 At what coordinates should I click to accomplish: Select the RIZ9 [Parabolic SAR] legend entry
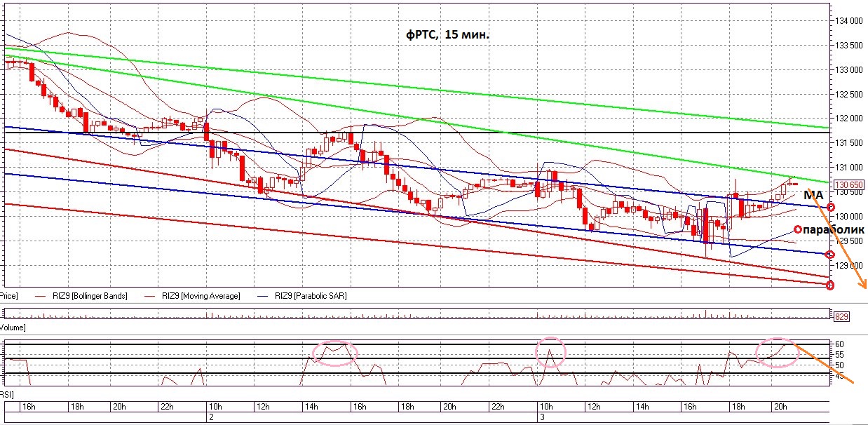point(311,296)
